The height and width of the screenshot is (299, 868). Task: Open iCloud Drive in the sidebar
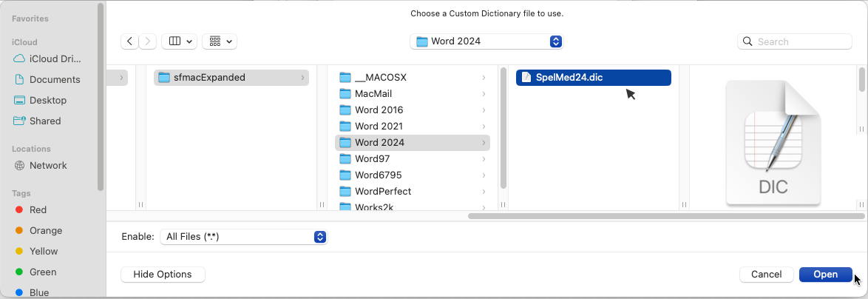(47, 58)
